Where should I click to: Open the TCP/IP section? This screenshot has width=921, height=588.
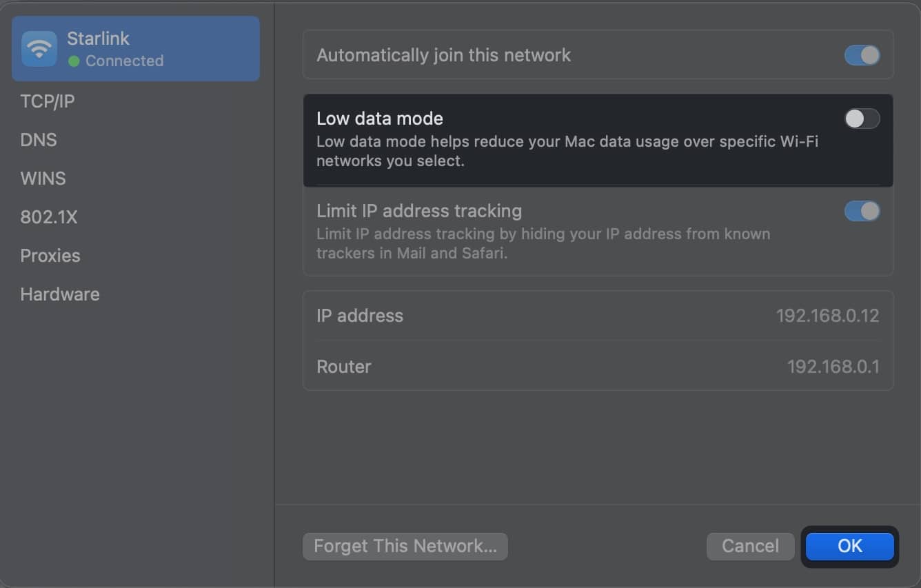(48, 101)
